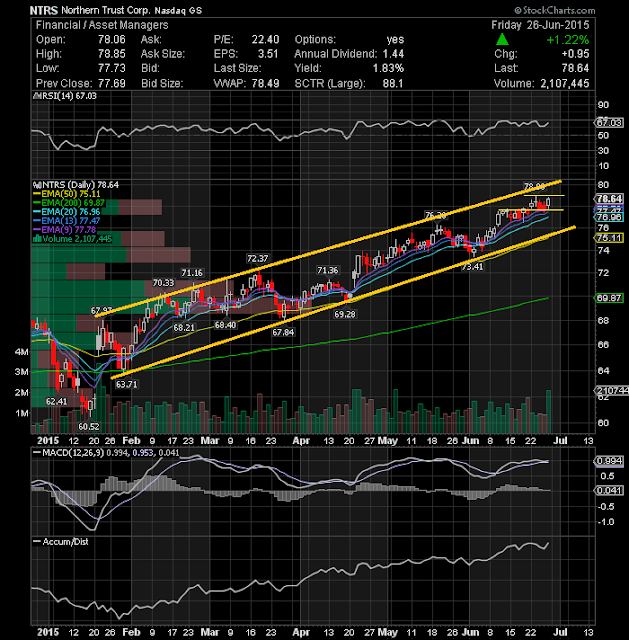Click the RSI(14) 67.03 indicator label

coord(65,96)
